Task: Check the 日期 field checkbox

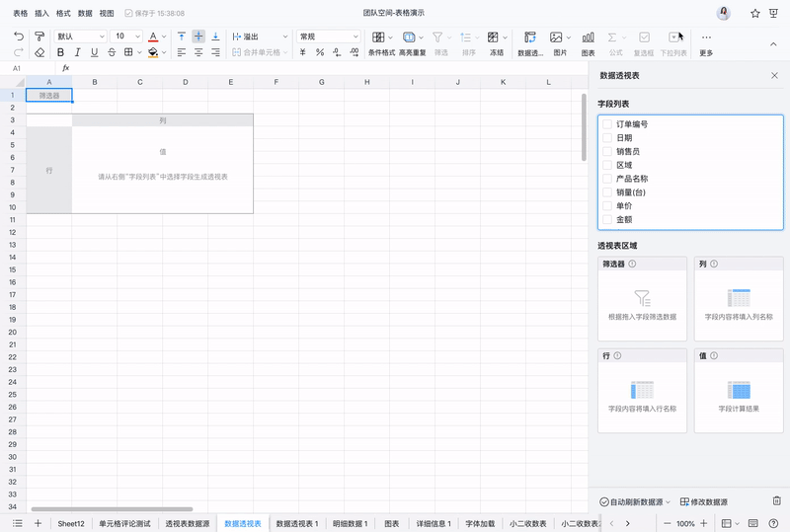Action: [x=607, y=137]
